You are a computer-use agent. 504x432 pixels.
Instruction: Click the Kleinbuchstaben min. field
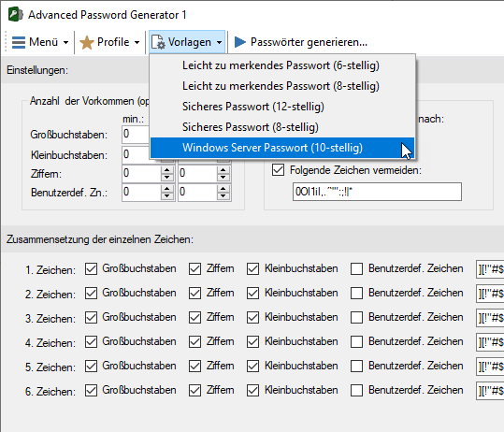click(x=136, y=154)
